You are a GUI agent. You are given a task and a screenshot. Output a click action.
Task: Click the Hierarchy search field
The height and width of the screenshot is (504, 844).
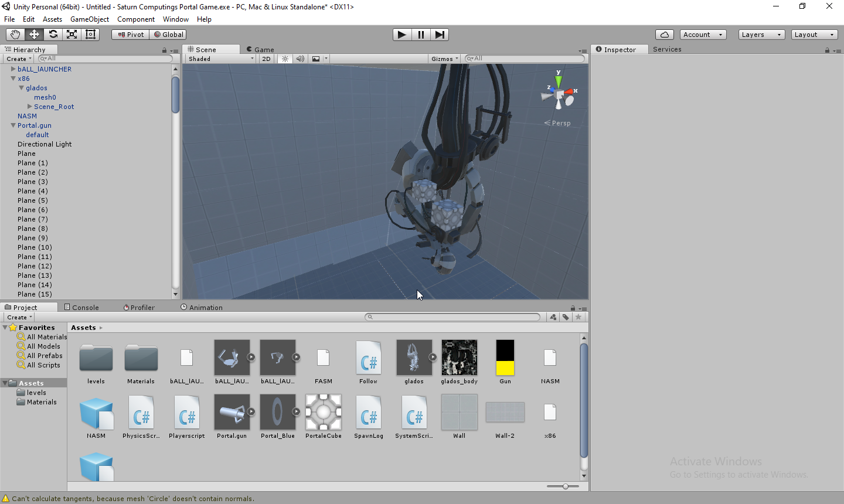(x=105, y=59)
